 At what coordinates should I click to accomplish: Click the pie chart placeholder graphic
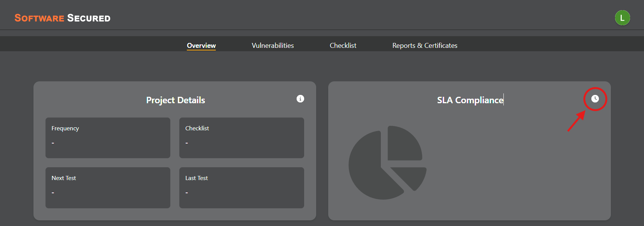(387, 163)
